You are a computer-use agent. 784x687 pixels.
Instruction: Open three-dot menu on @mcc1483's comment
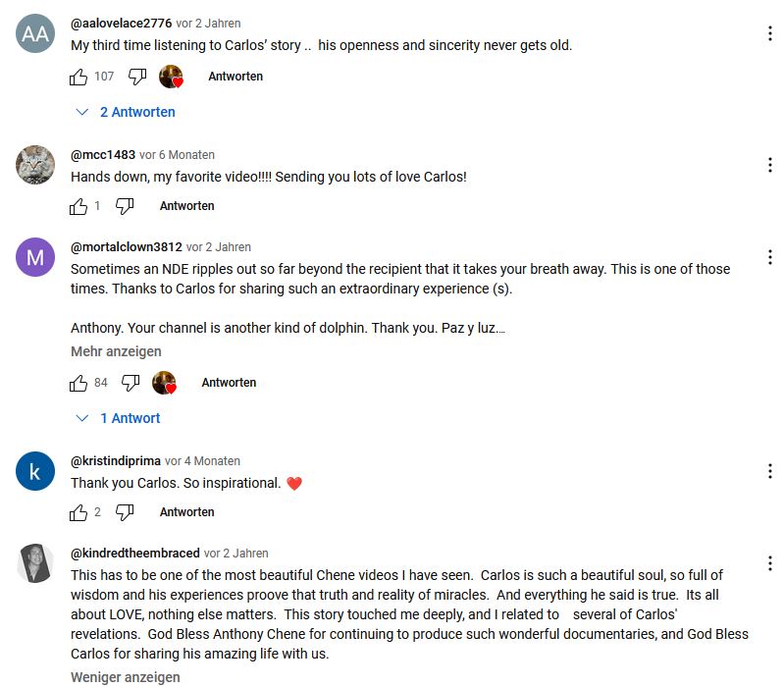click(x=769, y=165)
